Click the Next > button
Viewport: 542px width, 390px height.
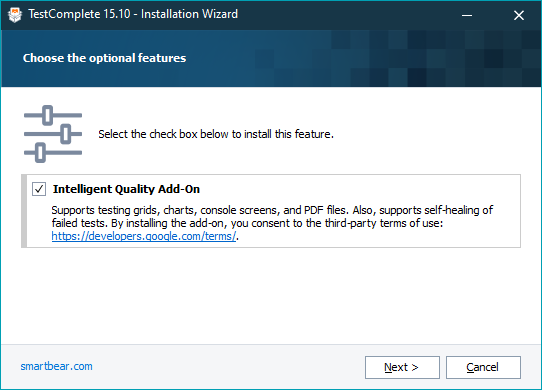pos(402,367)
